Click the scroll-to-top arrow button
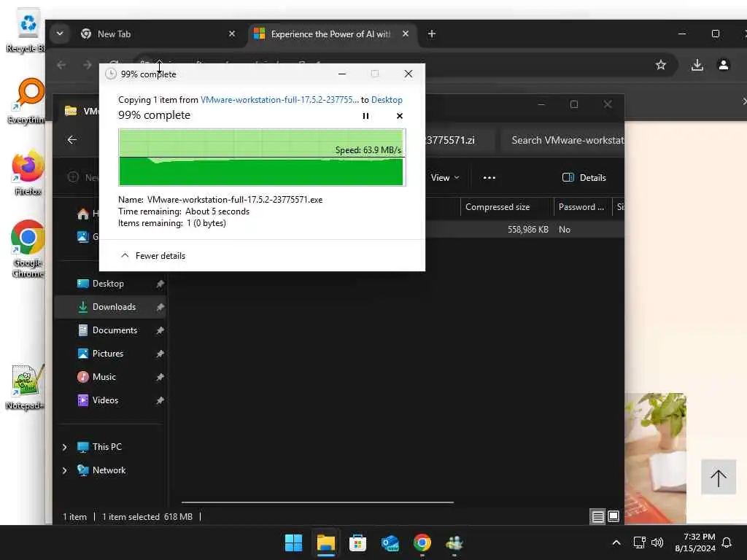The image size is (747, 560). click(719, 477)
